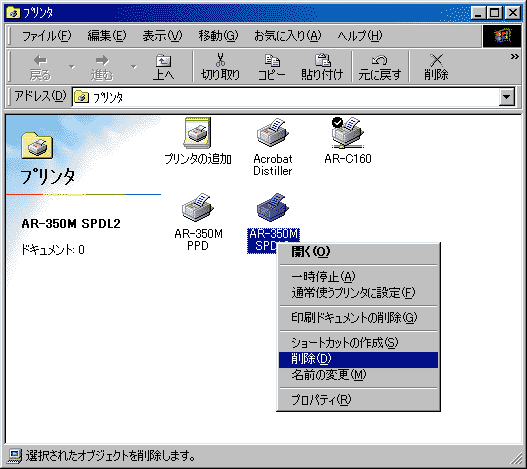
Task: Open the プリンタの追加 (Add Printer) icon
Action: [197, 133]
